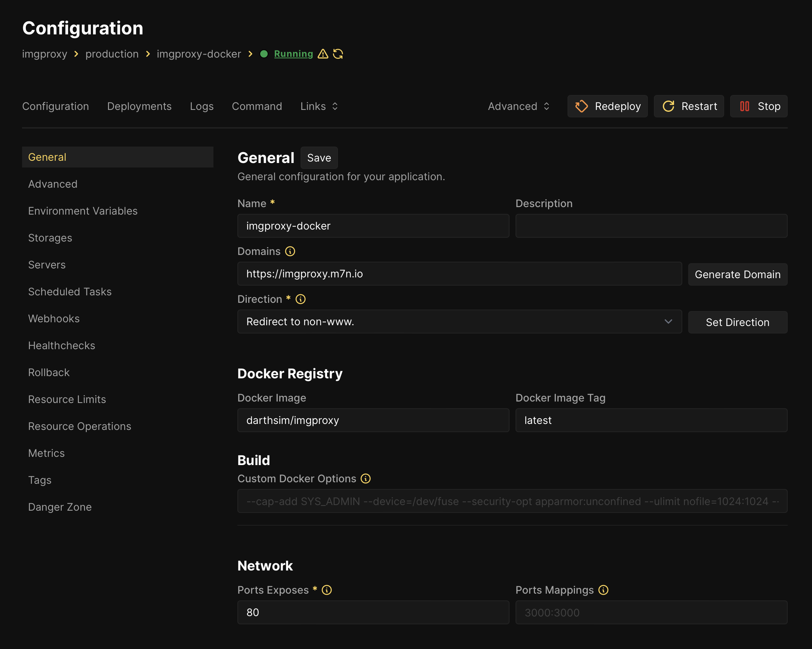Click the Running status link

pos(293,54)
